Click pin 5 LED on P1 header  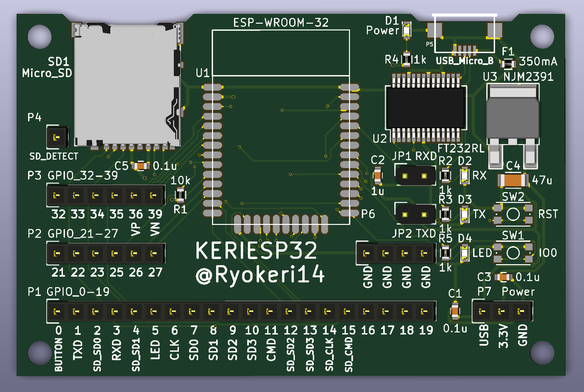point(154,311)
